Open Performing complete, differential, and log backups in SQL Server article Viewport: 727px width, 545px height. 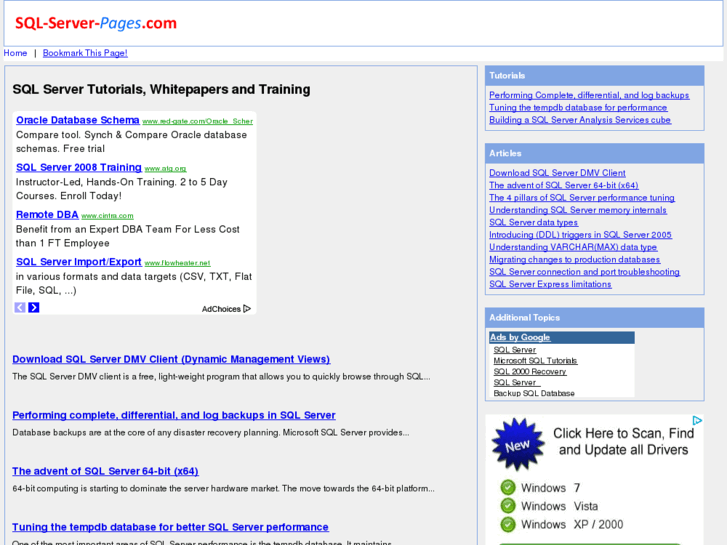[x=174, y=415]
